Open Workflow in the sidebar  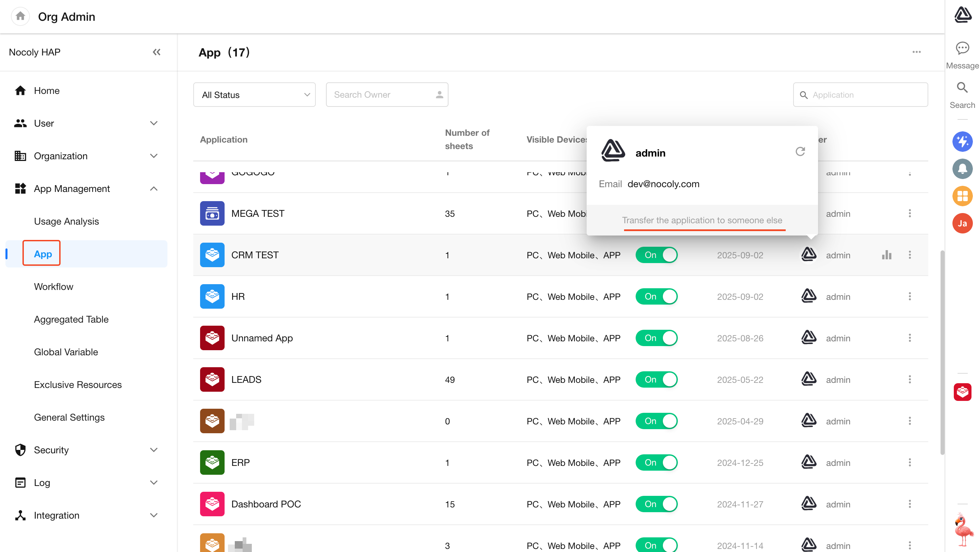pos(53,287)
